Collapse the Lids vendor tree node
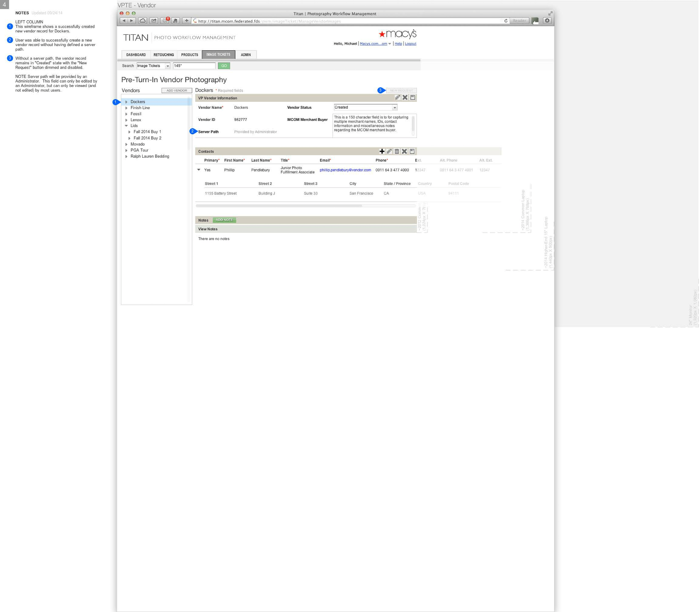This screenshot has height=612, width=700. (126, 126)
